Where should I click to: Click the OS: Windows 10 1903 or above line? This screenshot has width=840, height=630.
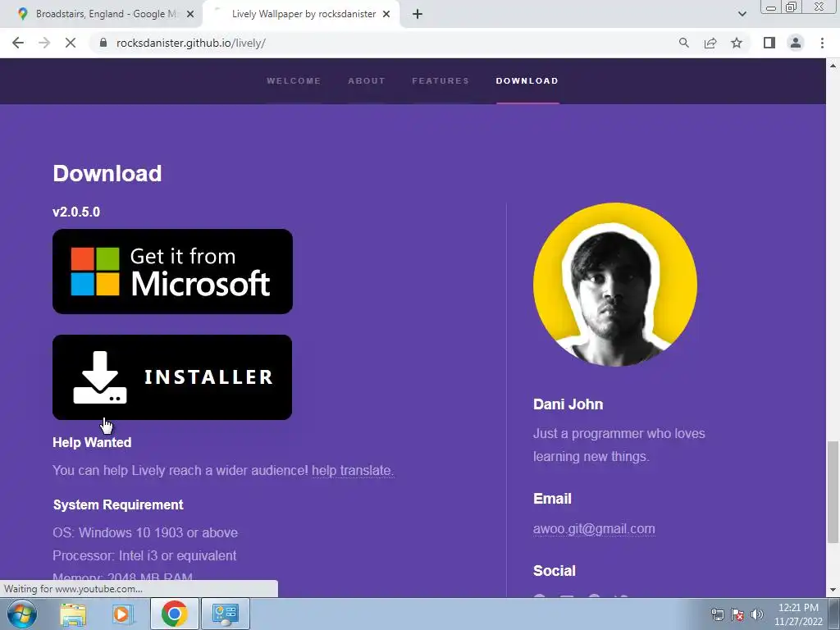[x=145, y=532]
